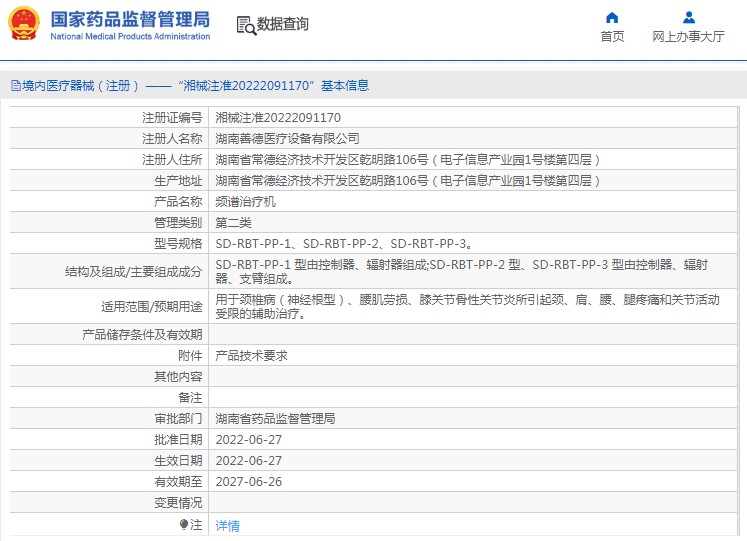Open the 数据查询 search icon
Image resolution: width=747 pixels, height=541 pixels.
pyautogui.click(x=246, y=25)
